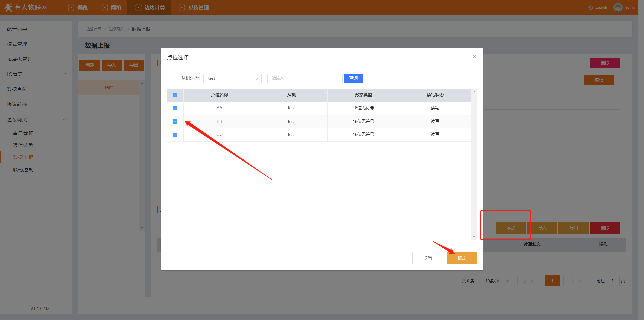Click the 有人物联网 logo icon

[x=8, y=7]
